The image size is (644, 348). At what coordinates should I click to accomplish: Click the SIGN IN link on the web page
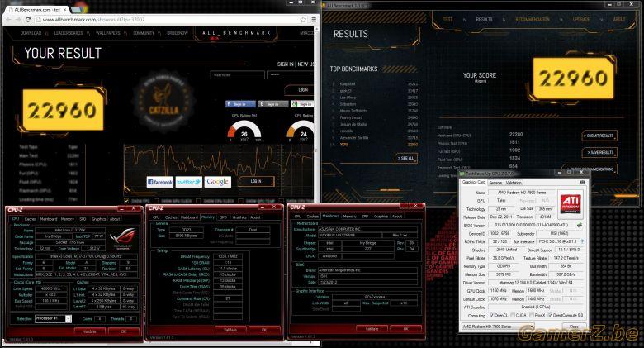[x=286, y=64]
